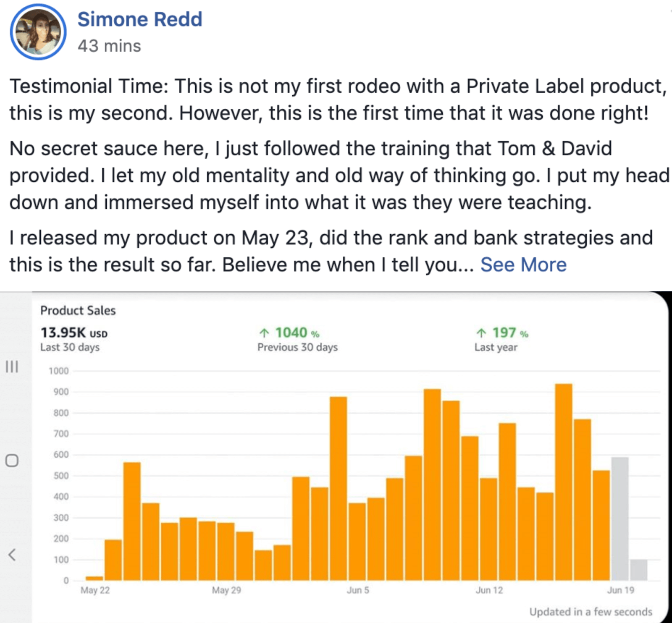Open the 43 mins timestamp link
Screen dimensions: 672x623
[109, 46]
